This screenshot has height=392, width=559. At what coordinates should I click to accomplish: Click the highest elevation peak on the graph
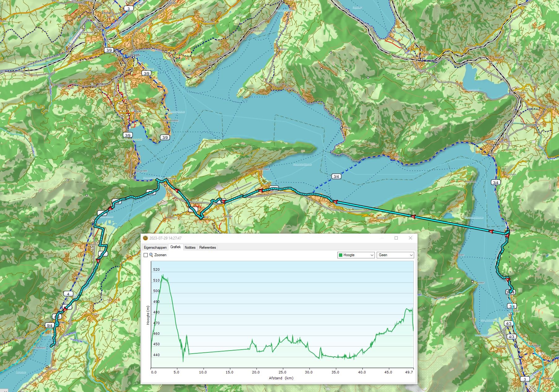pos(162,275)
